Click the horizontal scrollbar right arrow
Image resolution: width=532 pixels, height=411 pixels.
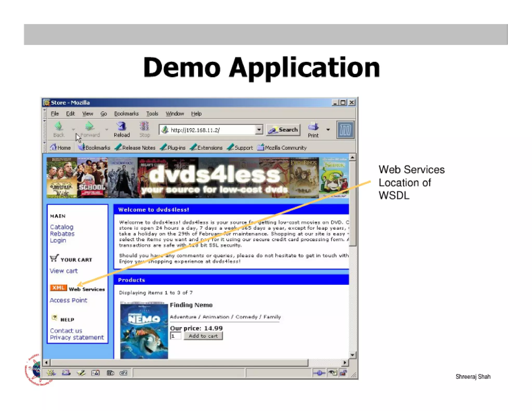click(x=345, y=362)
